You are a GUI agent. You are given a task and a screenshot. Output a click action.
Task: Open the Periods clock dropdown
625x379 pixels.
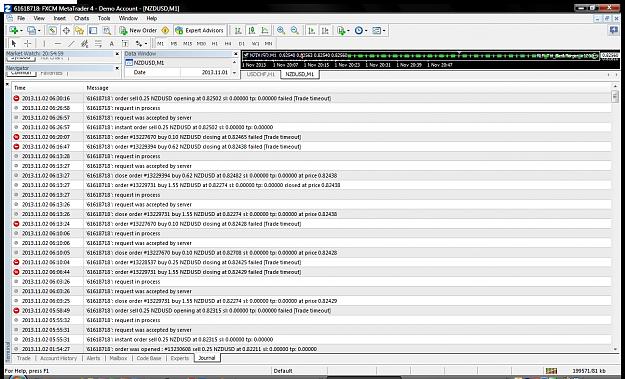tap(361, 30)
